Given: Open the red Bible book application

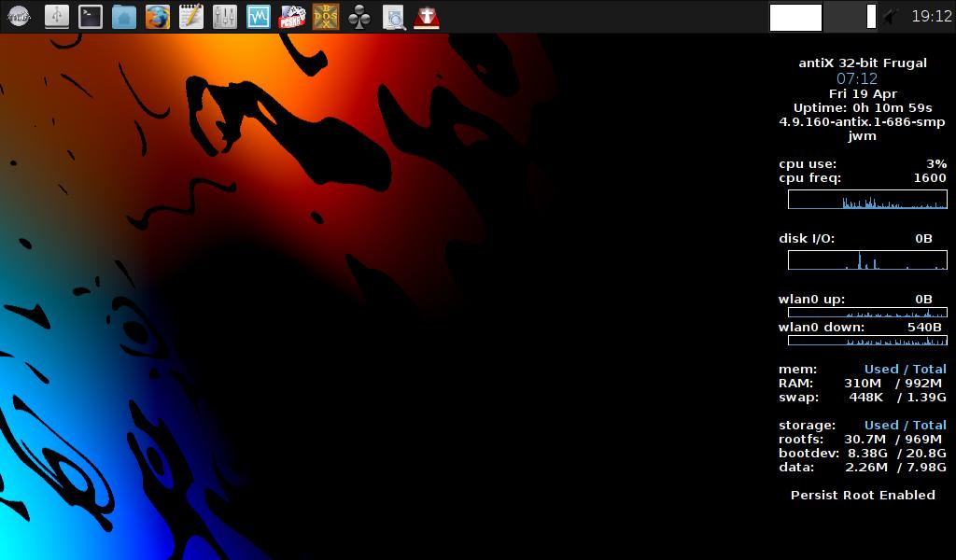Looking at the screenshot, I should pos(427,17).
